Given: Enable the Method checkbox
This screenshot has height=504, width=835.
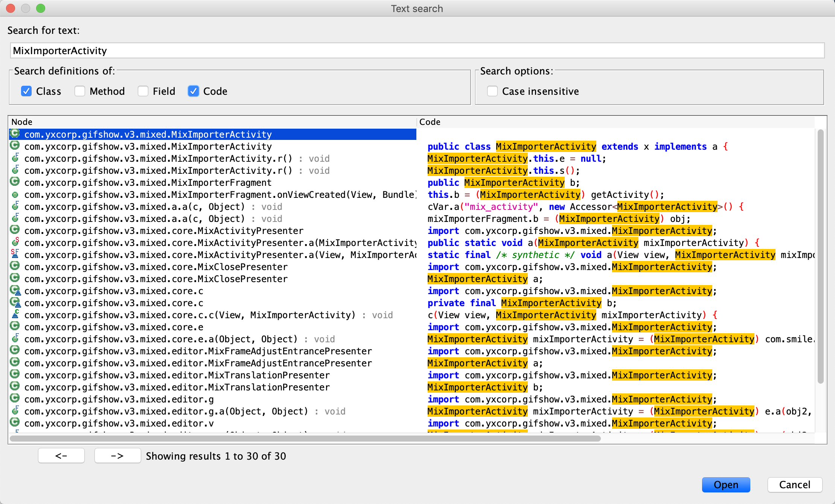Looking at the screenshot, I should 80,91.
